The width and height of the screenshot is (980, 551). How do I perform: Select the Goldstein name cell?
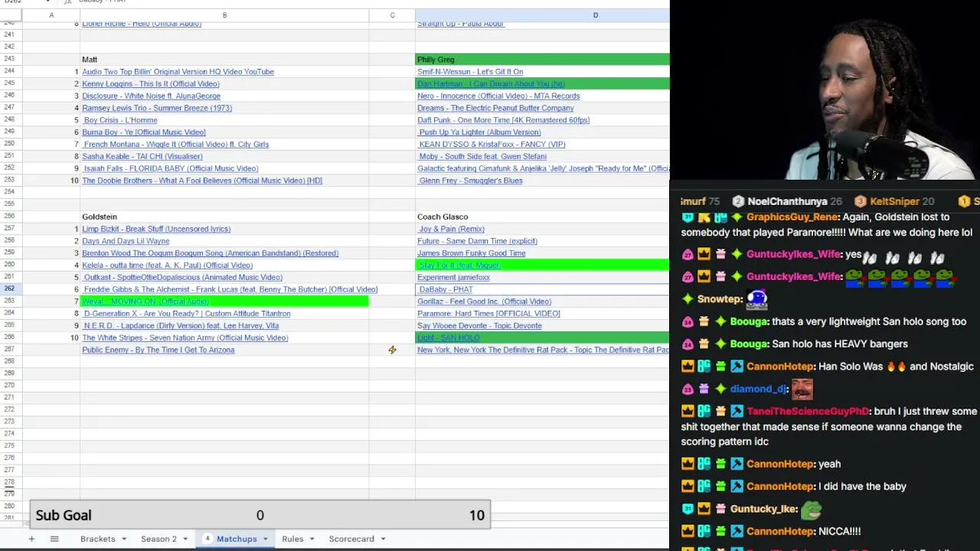224,217
